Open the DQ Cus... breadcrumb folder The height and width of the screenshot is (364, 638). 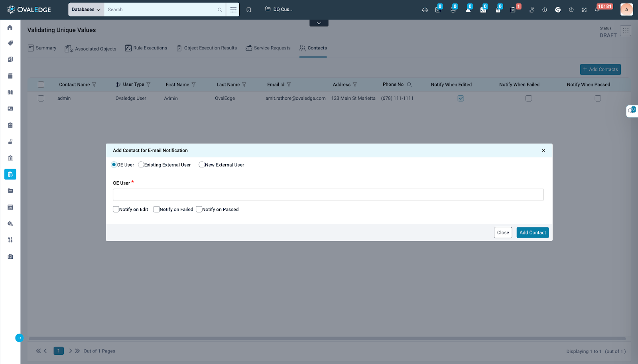(279, 9)
